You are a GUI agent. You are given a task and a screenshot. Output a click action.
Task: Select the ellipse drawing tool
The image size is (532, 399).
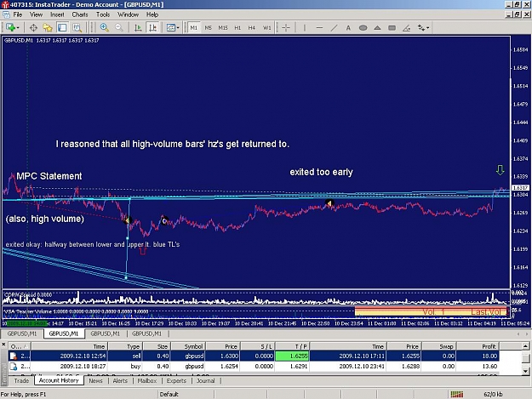pyautogui.click(x=363, y=28)
